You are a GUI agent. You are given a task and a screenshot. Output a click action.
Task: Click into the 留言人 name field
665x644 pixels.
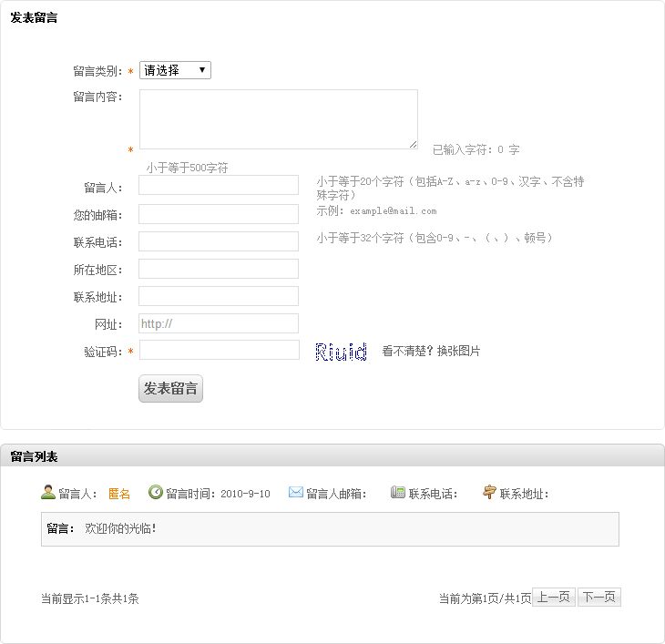(x=219, y=186)
